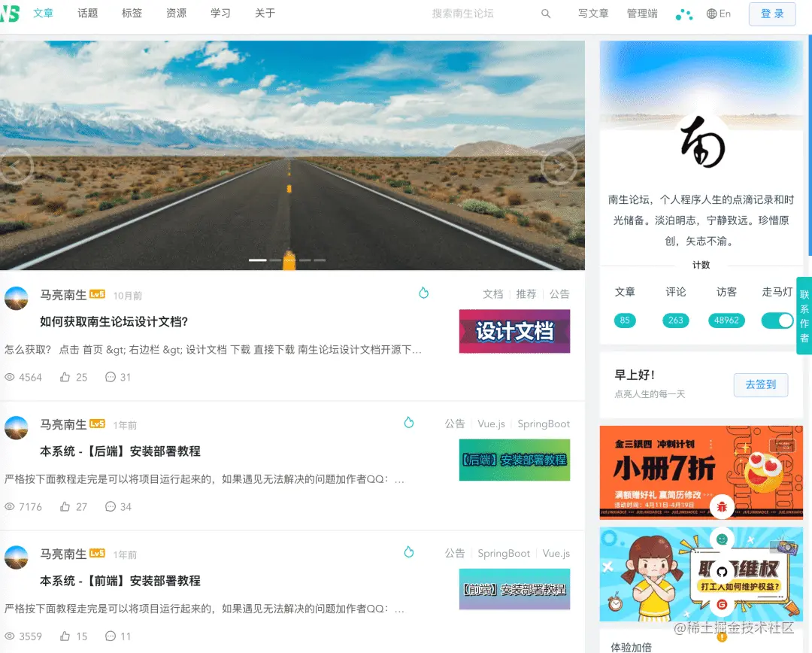Turn off the 走马灯 toggle switch
812x653 pixels.
pos(777,320)
